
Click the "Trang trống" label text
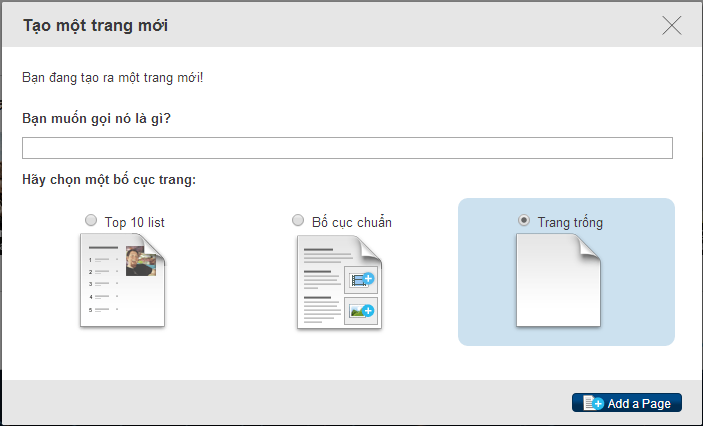[570, 222]
